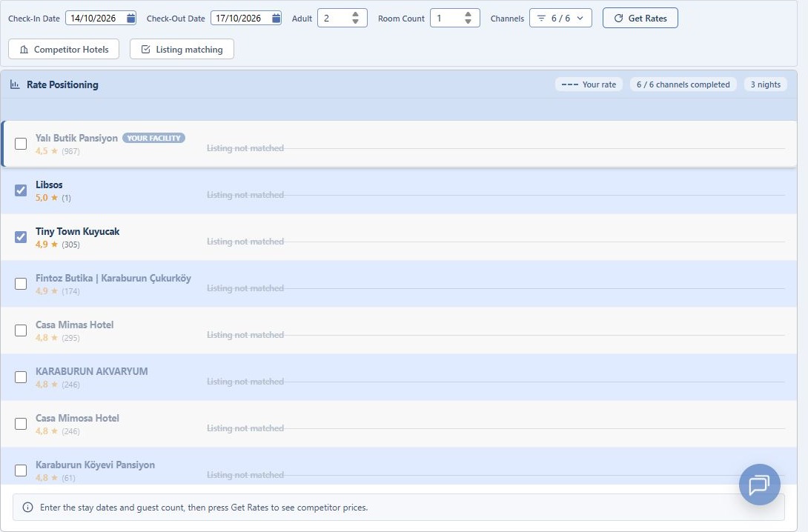The width and height of the screenshot is (808, 532).
Task: Click the KARABURUN AKVARYUM name
Action: [92, 371]
